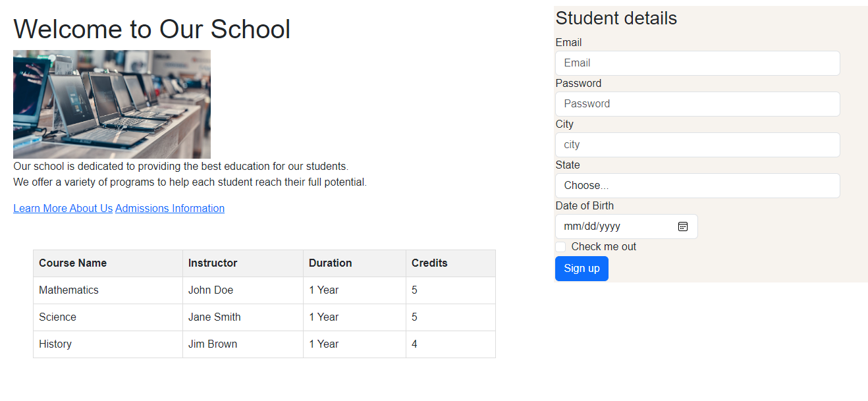
Task: Click the Instructor column header
Action: [x=213, y=263]
